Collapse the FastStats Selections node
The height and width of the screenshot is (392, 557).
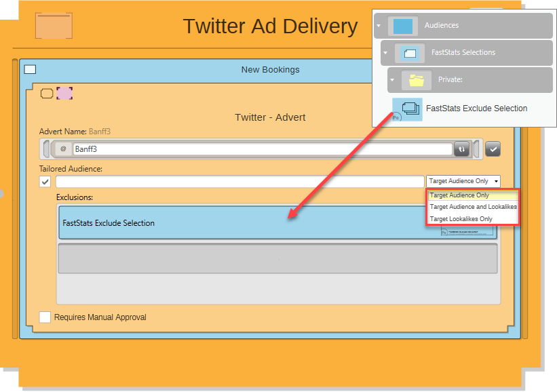(x=385, y=53)
